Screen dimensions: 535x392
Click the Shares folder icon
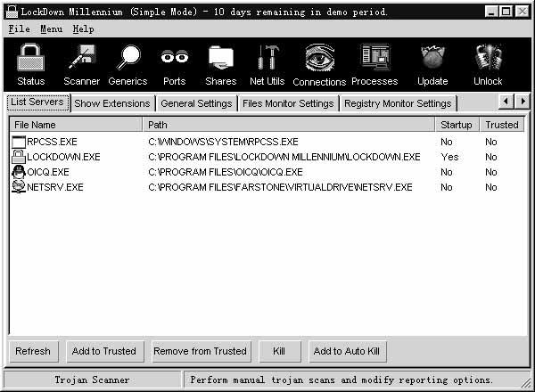click(221, 64)
